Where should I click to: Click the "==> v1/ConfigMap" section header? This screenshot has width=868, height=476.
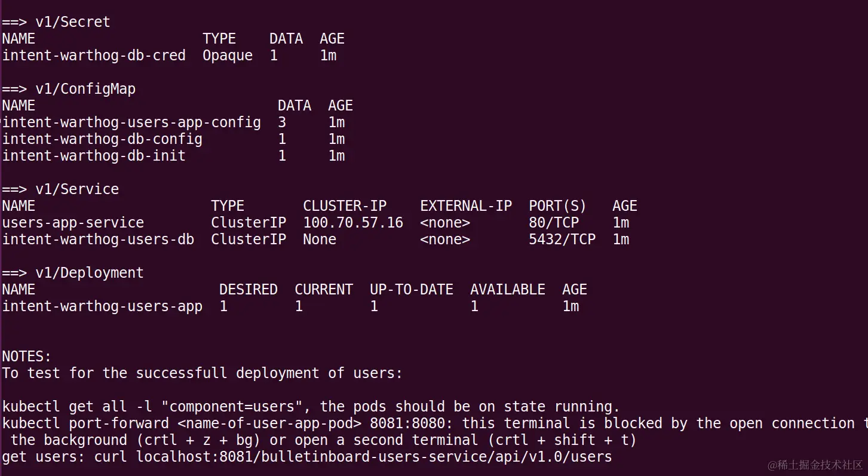click(69, 89)
